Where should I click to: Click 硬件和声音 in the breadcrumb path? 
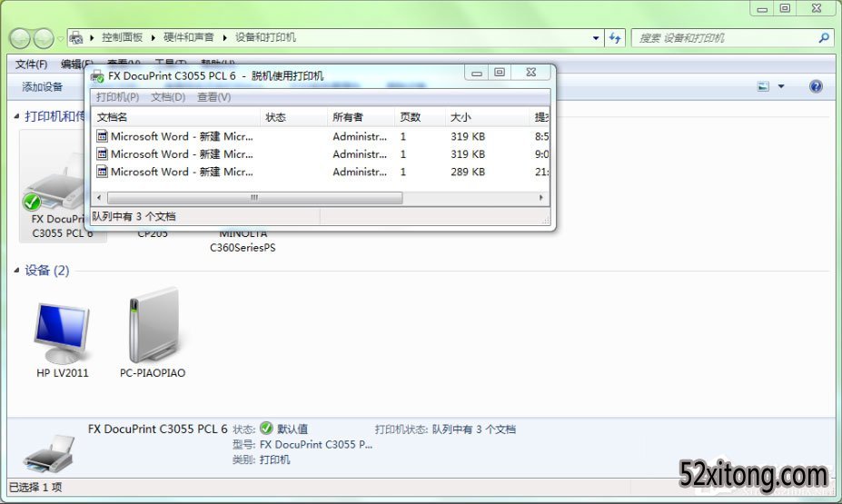tap(189, 37)
